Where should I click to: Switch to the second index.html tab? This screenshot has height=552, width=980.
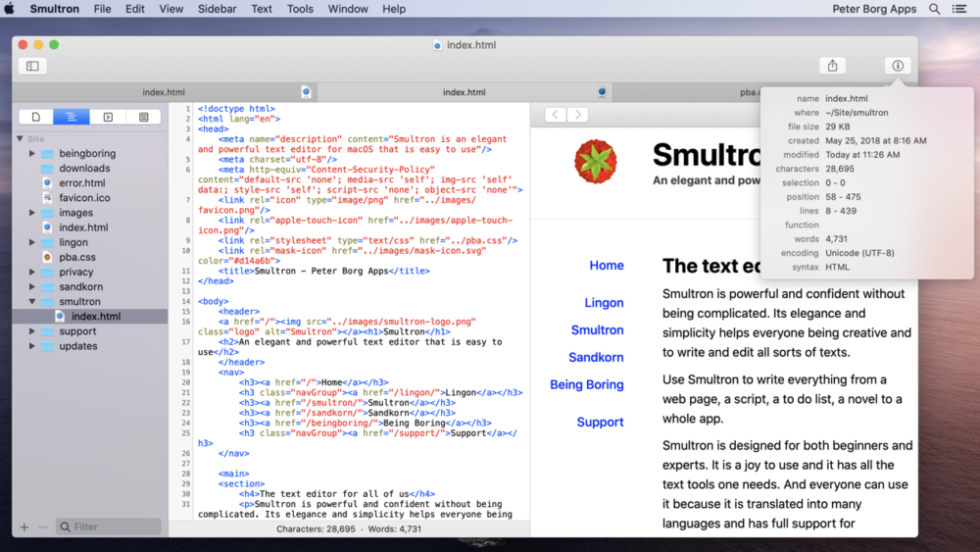[x=465, y=92]
